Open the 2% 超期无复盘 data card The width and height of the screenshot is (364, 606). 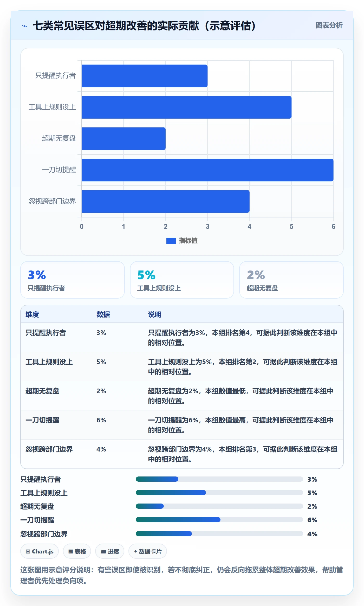pos(291,280)
